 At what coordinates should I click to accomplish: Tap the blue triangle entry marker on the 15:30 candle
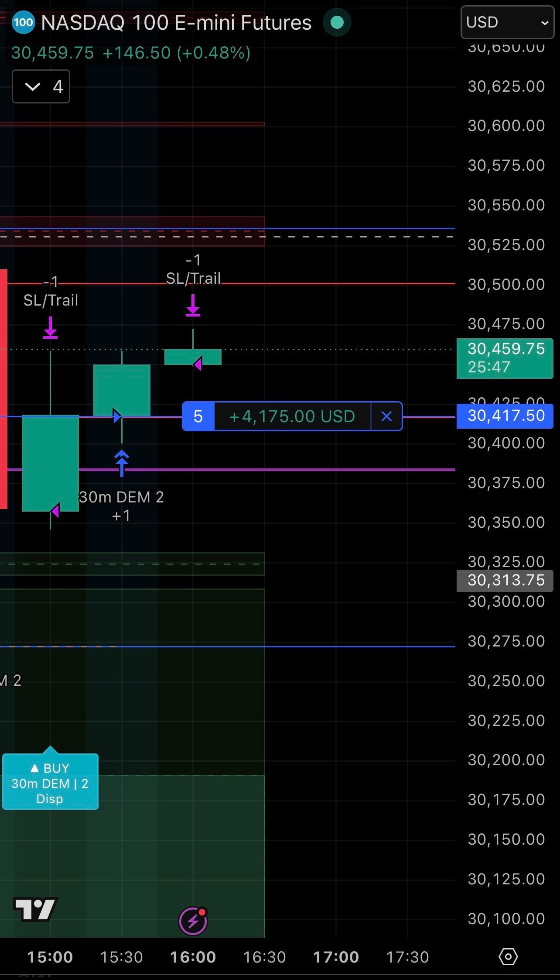117,416
